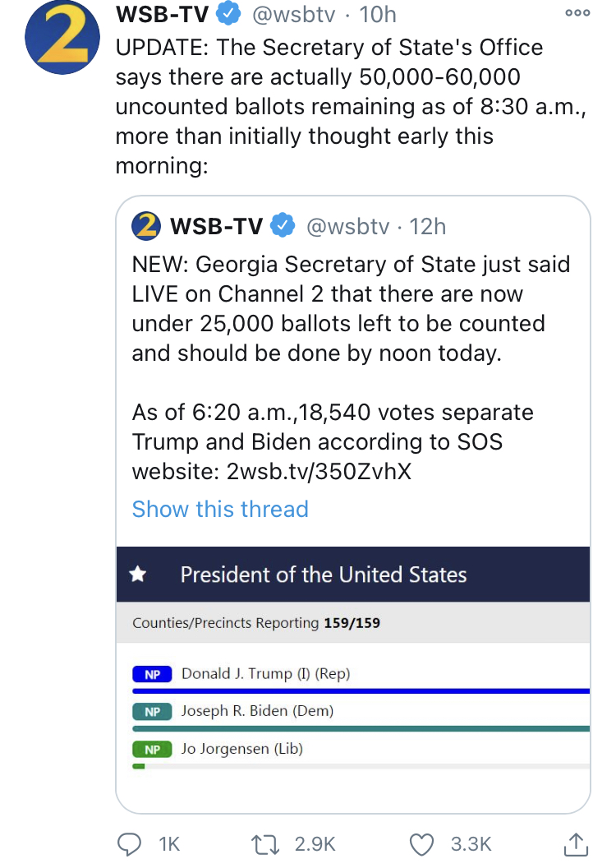This screenshot has width=616, height=868.
Task: Click the blue NP badge for Donald J. Trump
Action: (152, 674)
